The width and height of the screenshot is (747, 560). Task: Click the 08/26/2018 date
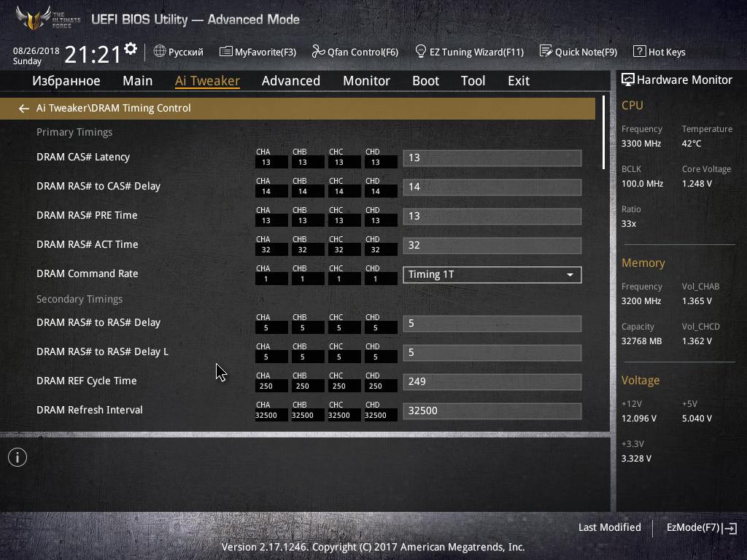pyautogui.click(x=36, y=50)
